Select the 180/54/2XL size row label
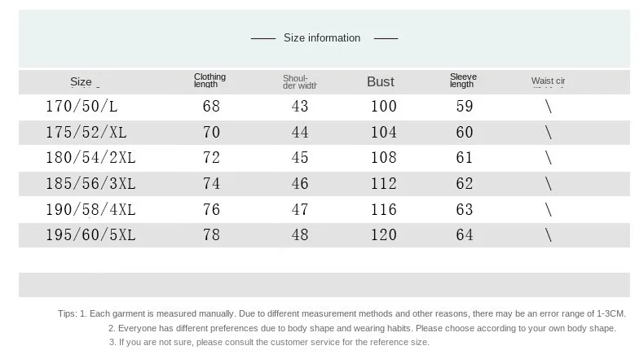This screenshot has height=359, width=644. pyautogui.click(x=89, y=158)
